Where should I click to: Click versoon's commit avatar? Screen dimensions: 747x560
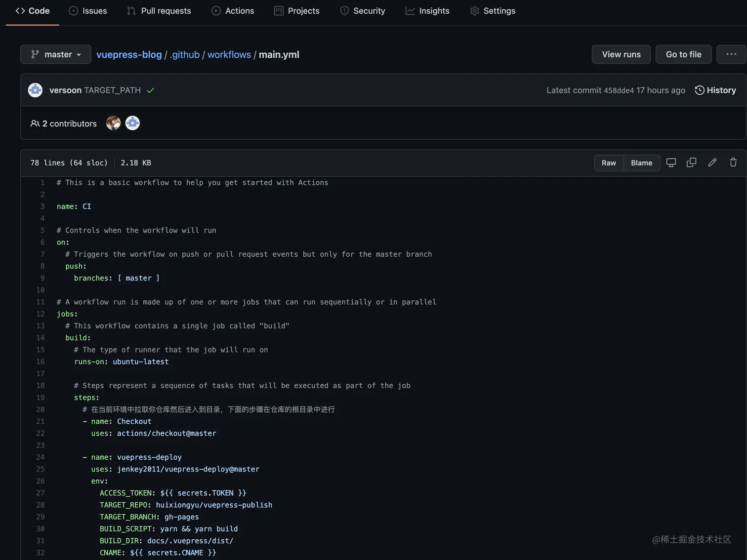[x=35, y=90]
